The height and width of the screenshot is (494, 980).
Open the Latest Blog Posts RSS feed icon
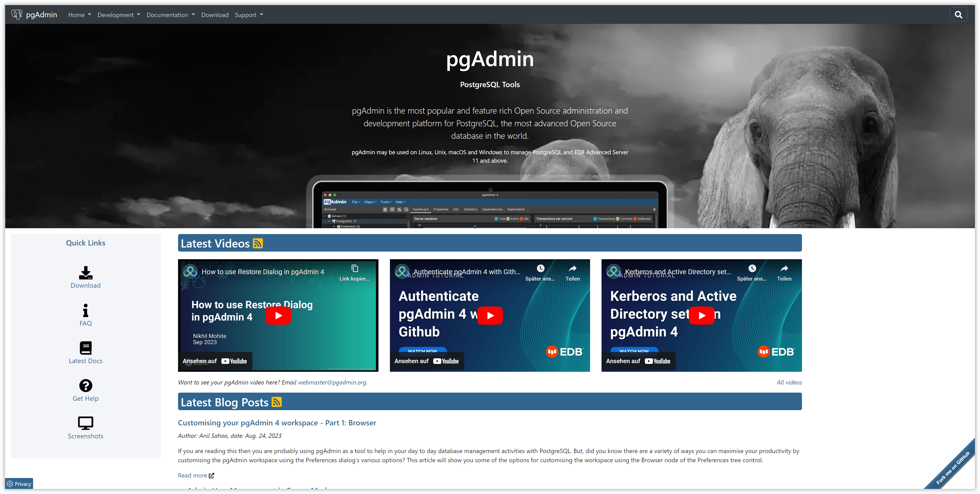click(276, 402)
